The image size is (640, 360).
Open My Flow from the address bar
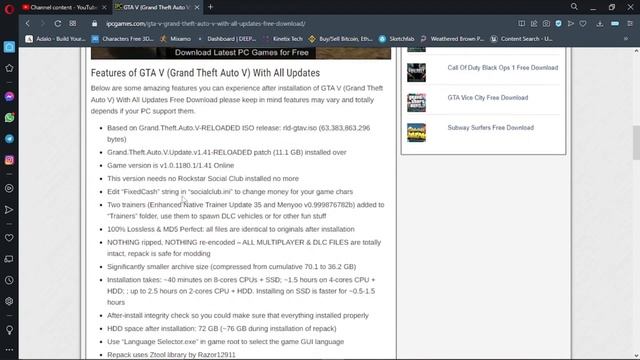571,24
